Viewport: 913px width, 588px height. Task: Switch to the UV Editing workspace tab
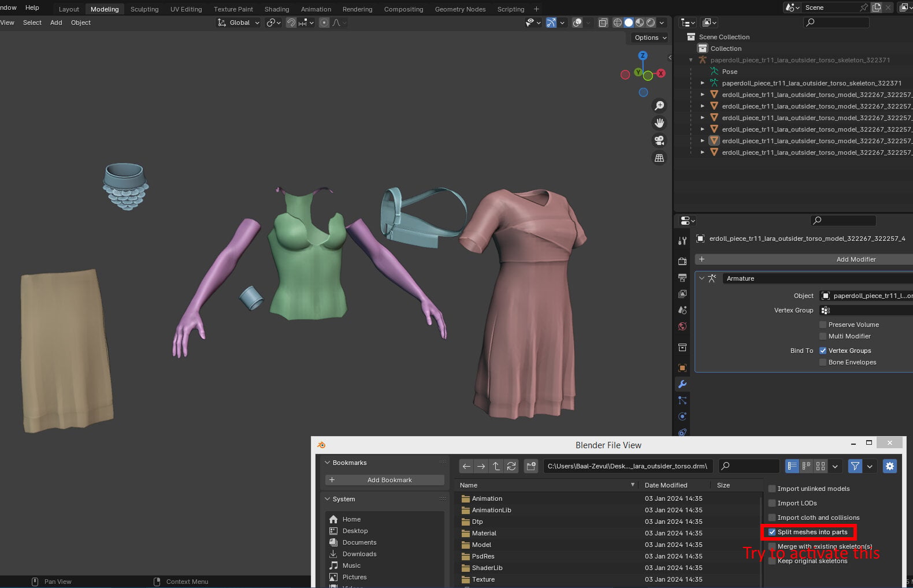(x=186, y=9)
